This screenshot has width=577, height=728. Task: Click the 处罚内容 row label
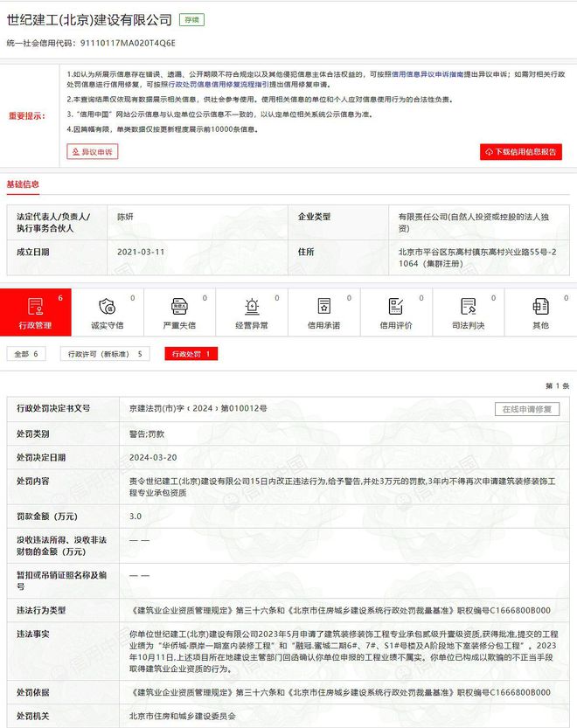[x=32, y=481]
